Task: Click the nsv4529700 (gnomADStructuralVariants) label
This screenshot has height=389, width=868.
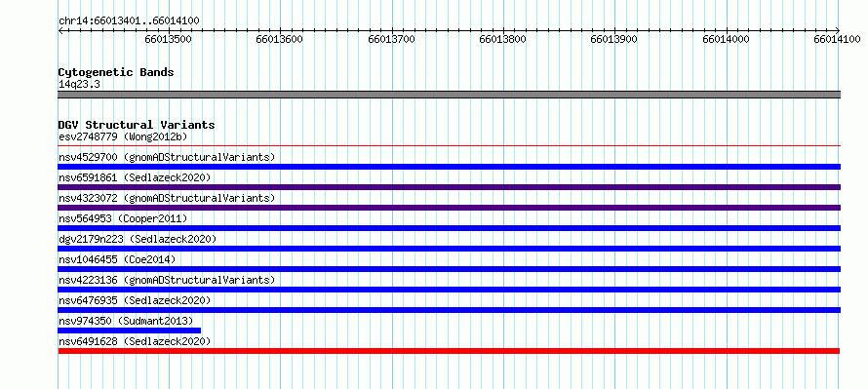Action: click(x=167, y=157)
